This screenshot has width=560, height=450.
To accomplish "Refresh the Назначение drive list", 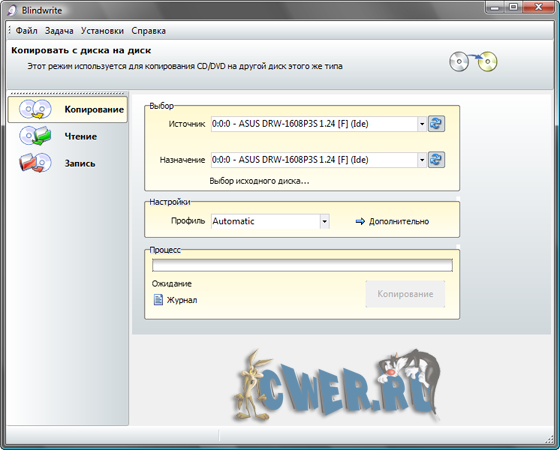I will [x=436, y=160].
